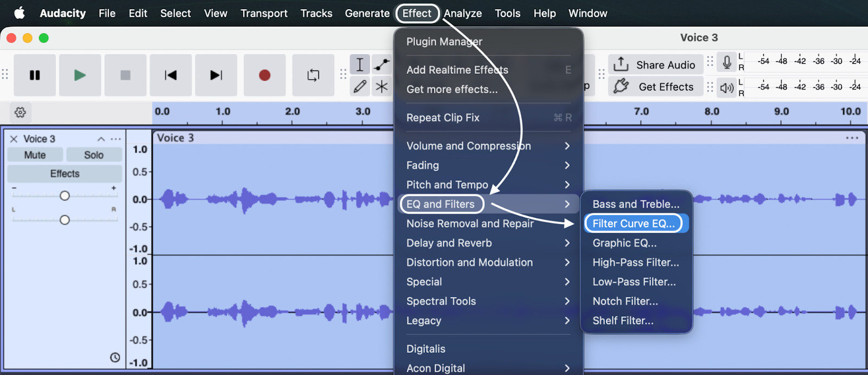This screenshot has width=868, height=375.
Task: Mute the Voice 3 track
Action: point(35,155)
